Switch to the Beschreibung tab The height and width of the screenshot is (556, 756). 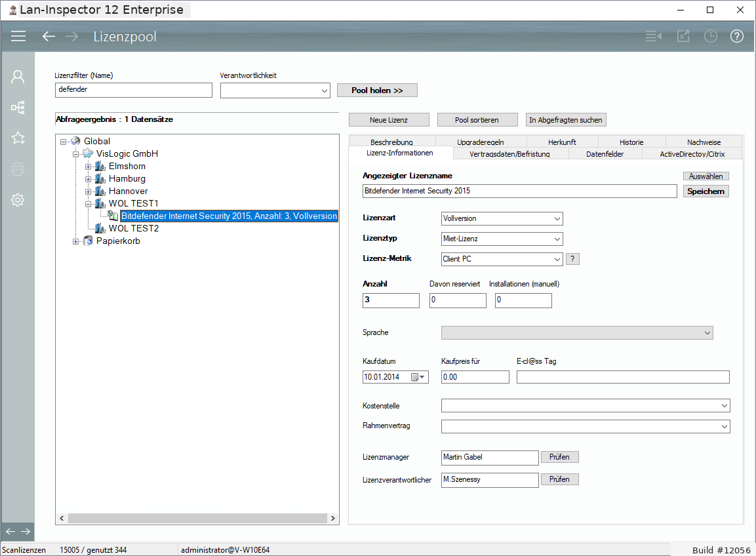[x=391, y=142]
